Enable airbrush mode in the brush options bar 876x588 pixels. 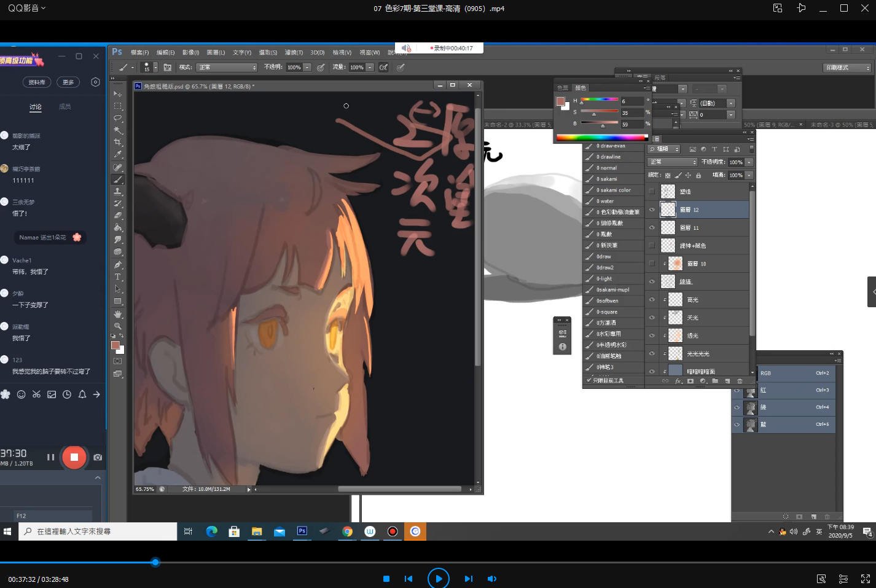(x=383, y=67)
